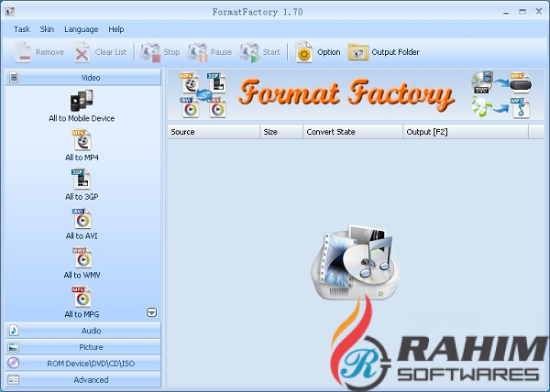Click the Output Folder text label

[395, 52]
